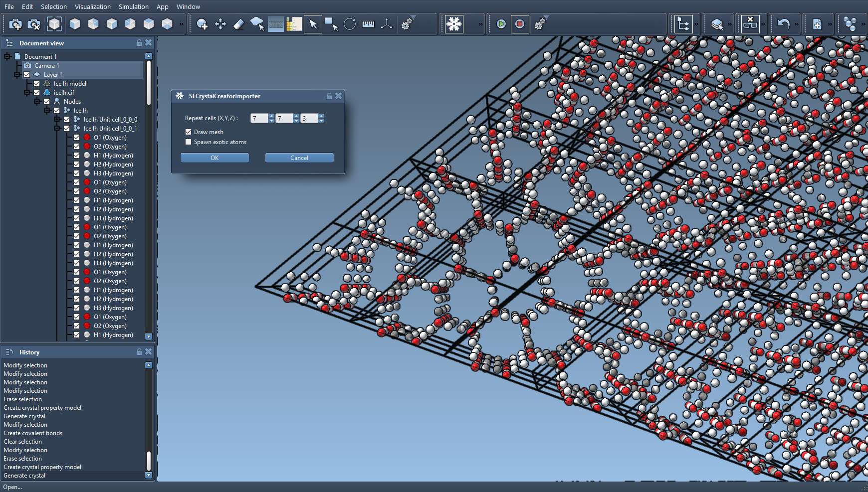This screenshot has width=868, height=492.
Task: Enable Spawn exotic atoms checkbox
Action: 189,142
